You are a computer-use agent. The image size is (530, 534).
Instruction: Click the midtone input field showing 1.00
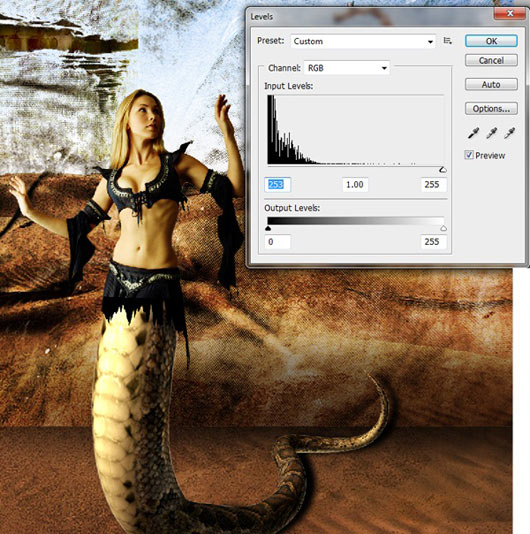pyautogui.click(x=355, y=185)
